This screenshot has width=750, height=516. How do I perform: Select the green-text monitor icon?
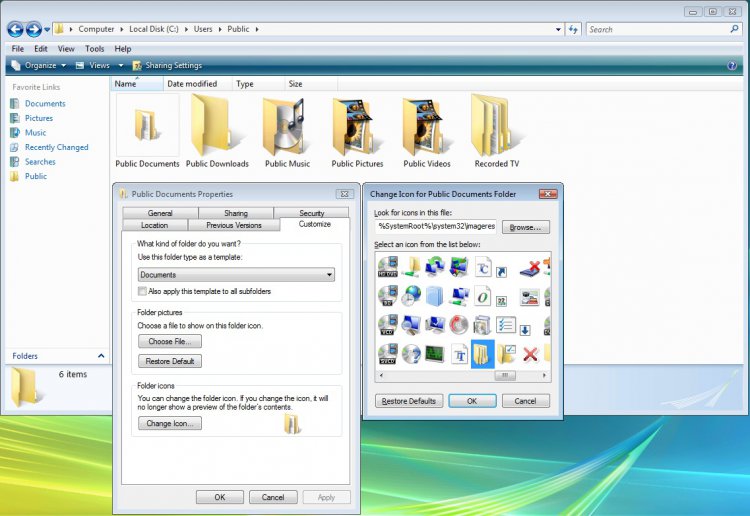(435, 354)
